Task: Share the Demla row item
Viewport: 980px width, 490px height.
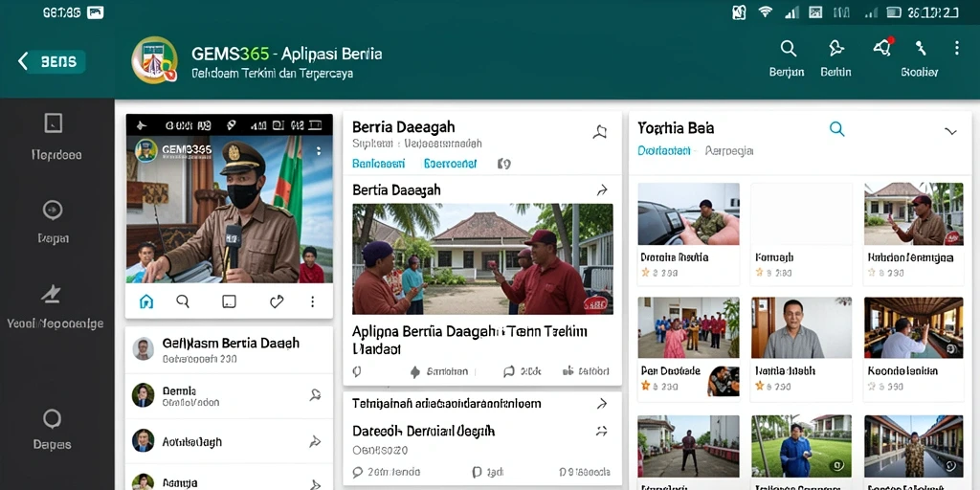Action: coord(316,395)
